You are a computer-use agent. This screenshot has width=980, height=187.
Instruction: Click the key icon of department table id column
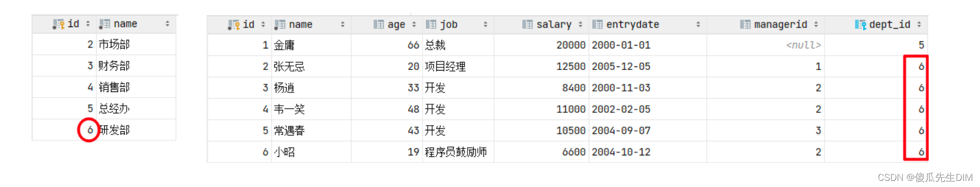coord(58,24)
